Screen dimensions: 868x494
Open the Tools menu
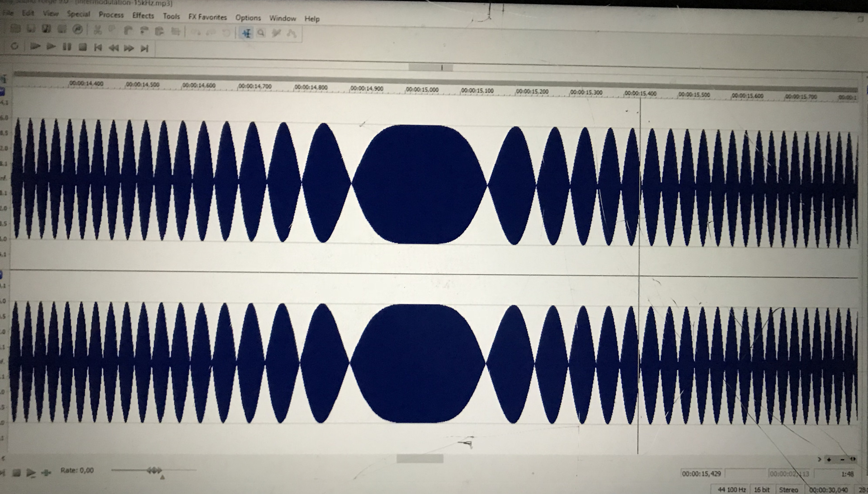click(171, 16)
